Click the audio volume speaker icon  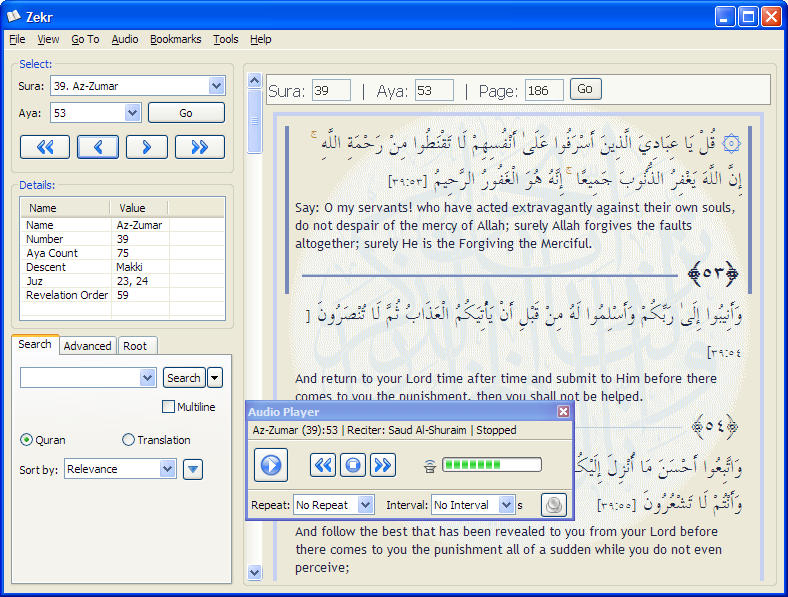[x=430, y=466]
